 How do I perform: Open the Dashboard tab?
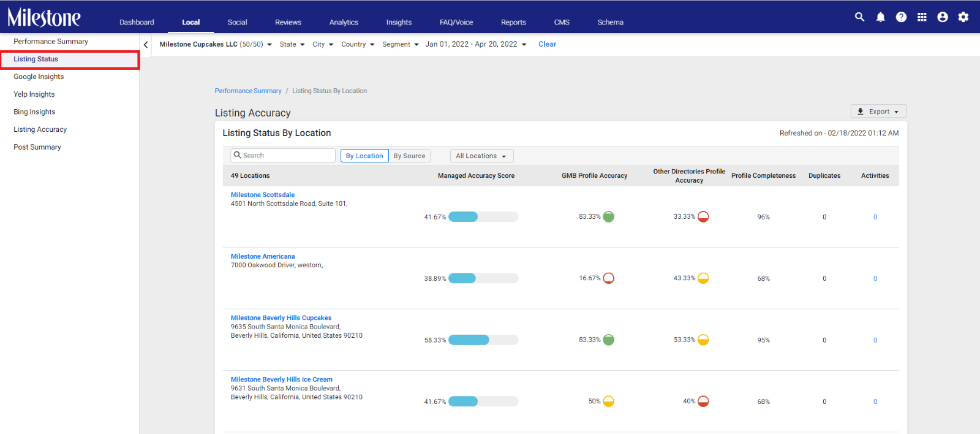(x=137, y=22)
